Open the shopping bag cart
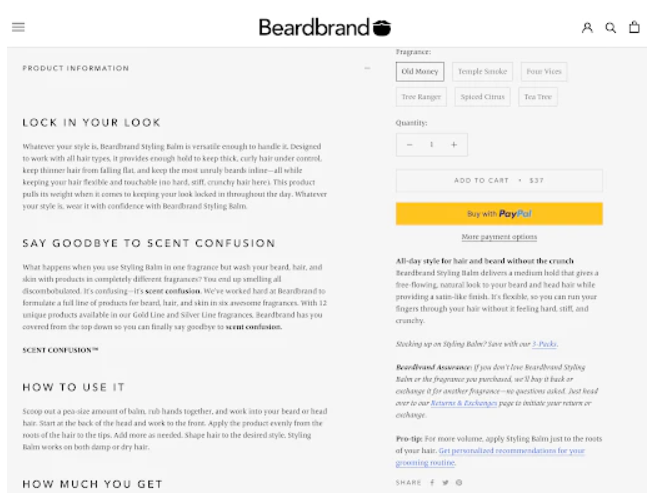The height and width of the screenshot is (494, 656). coord(634,27)
